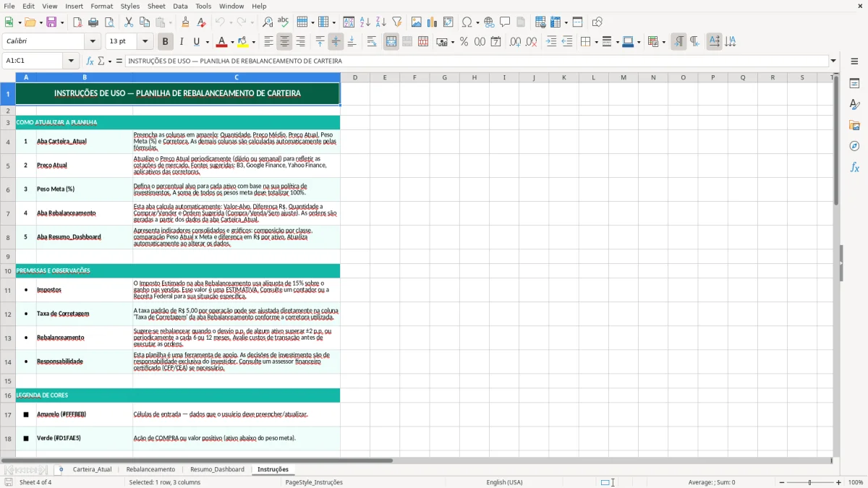
Task: Switch to the Carteira_Atual sheet tab
Action: click(92, 469)
